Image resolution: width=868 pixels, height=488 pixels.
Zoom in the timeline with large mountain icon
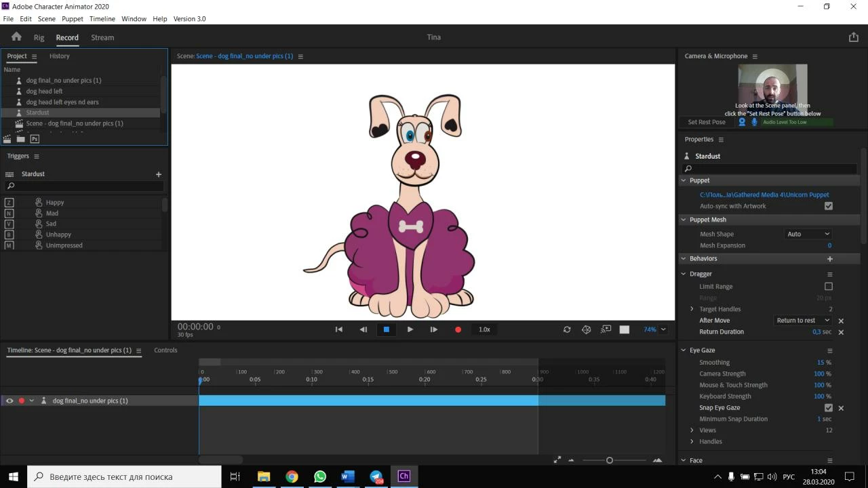coord(657,460)
